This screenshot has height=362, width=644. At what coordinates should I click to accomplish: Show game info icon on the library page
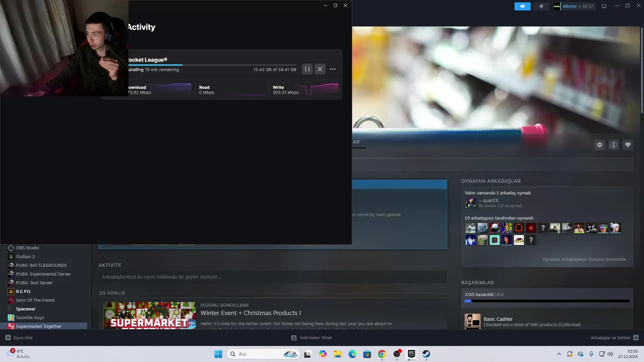(614, 145)
